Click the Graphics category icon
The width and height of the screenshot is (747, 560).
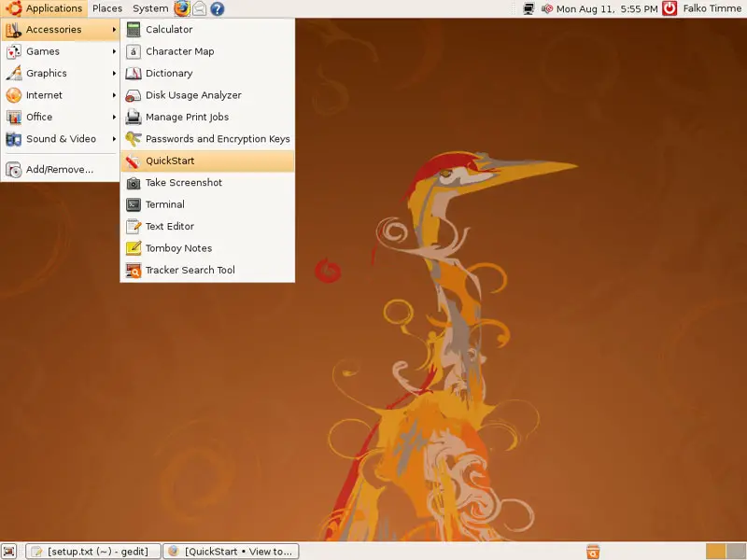(14, 74)
